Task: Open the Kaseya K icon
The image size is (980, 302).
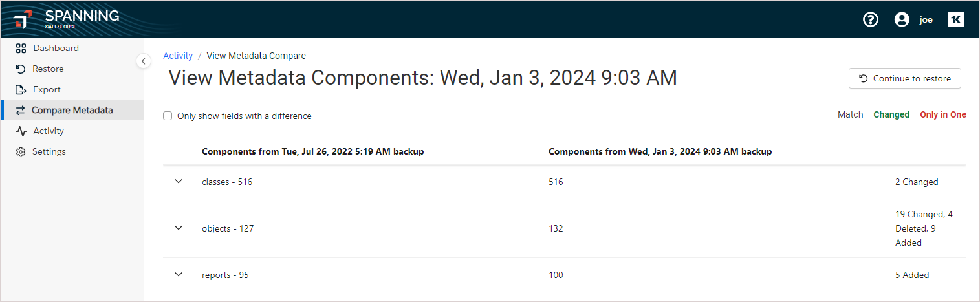Action: (x=955, y=19)
